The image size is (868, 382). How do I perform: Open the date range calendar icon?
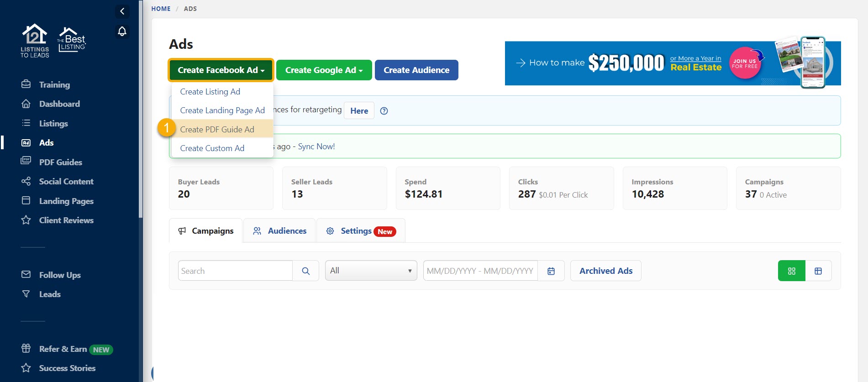click(x=551, y=271)
